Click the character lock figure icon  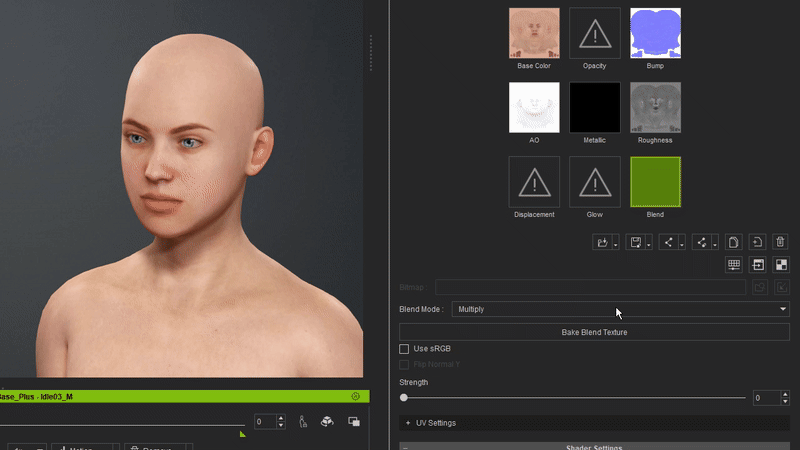[303, 421]
